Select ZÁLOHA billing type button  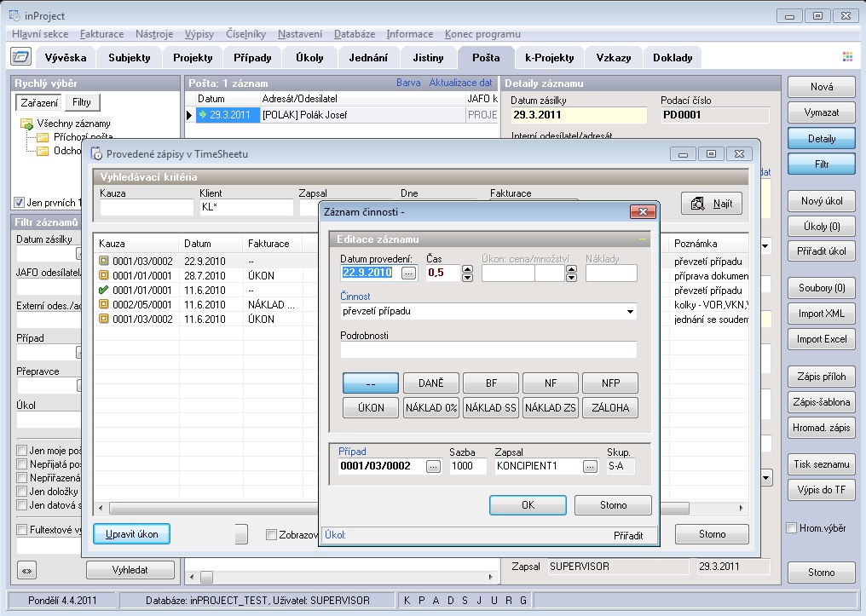click(x=610, y=407)
